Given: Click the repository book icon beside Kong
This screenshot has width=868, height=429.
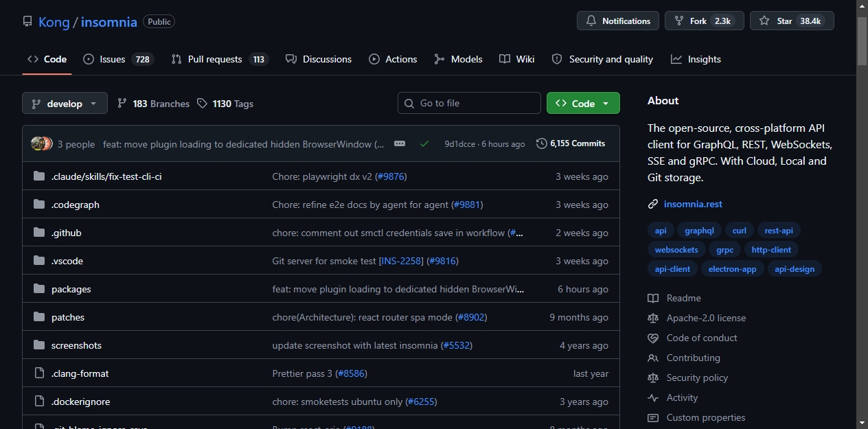Looking at the screenshot, I should pos(27,21).
